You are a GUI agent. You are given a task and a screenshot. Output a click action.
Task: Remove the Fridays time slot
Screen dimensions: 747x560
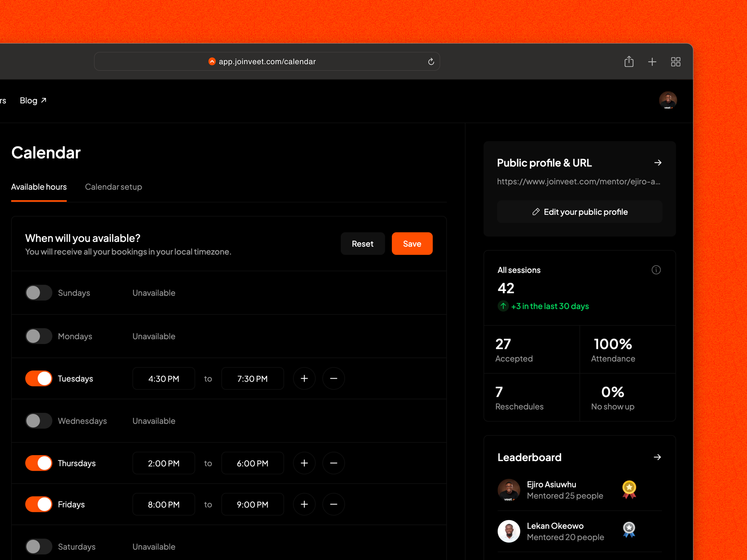333,504
